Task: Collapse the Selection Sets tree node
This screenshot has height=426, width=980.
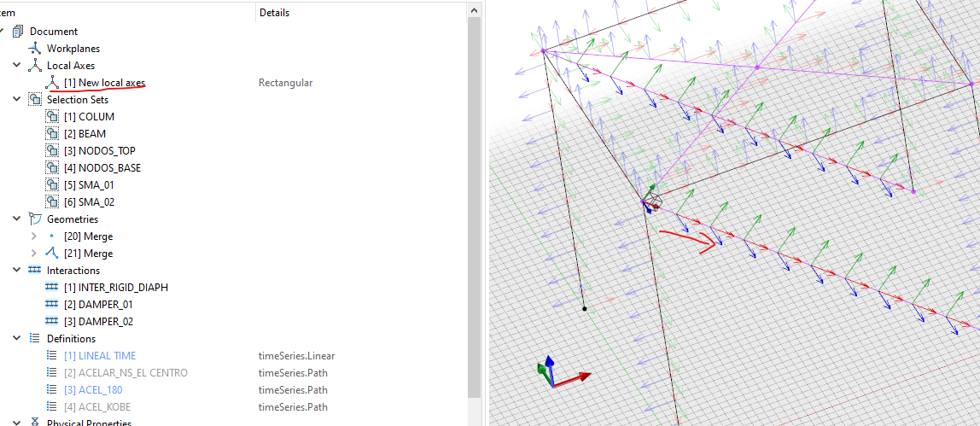Action: point(16,99)
